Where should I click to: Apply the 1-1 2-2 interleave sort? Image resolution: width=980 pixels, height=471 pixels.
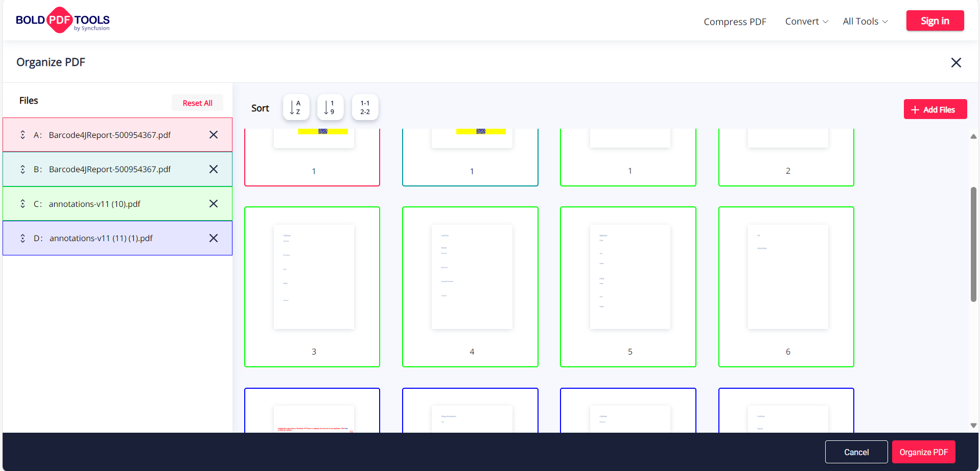click(365, 107)
